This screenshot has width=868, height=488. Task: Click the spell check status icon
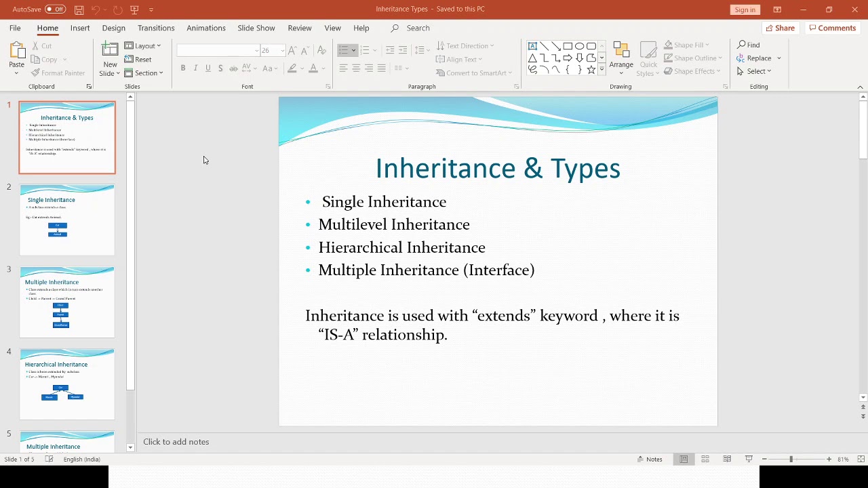(49, 460)
